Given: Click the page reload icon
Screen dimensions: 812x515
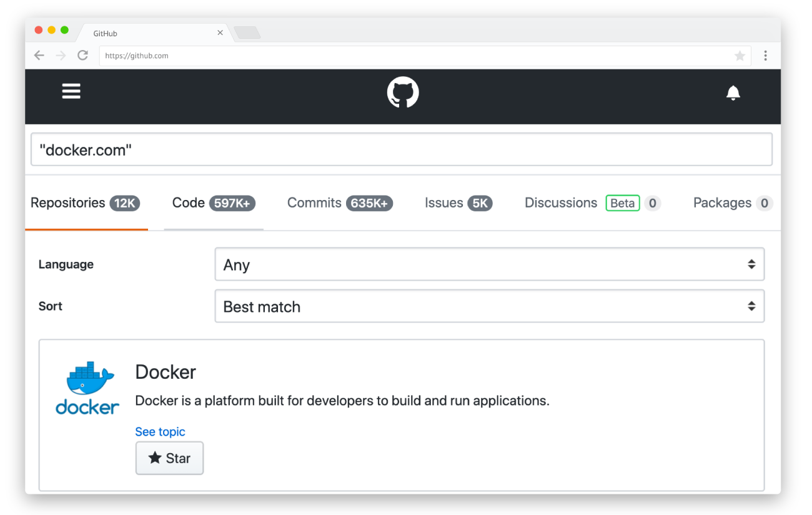Looking at the screenshot, I should click(82, 56).
